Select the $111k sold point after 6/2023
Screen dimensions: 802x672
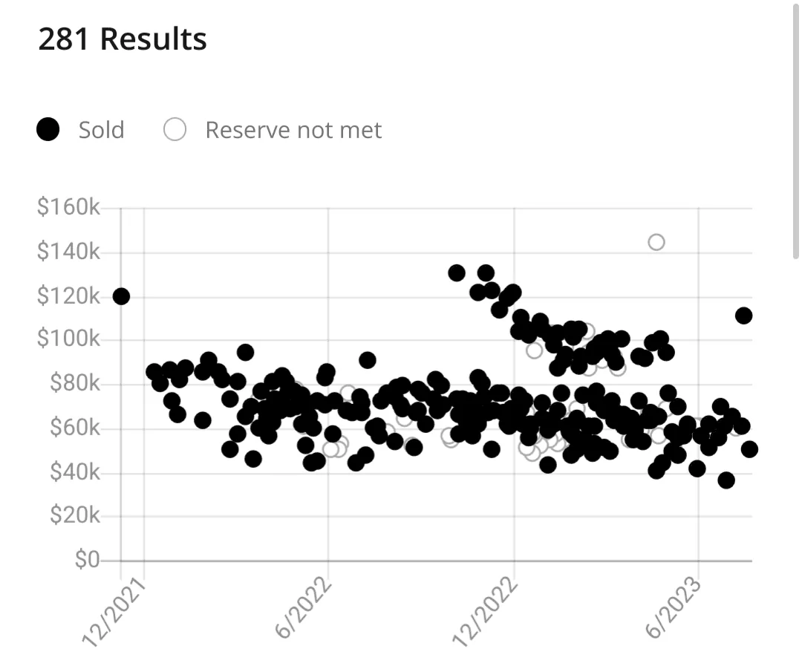pos(743,316)
